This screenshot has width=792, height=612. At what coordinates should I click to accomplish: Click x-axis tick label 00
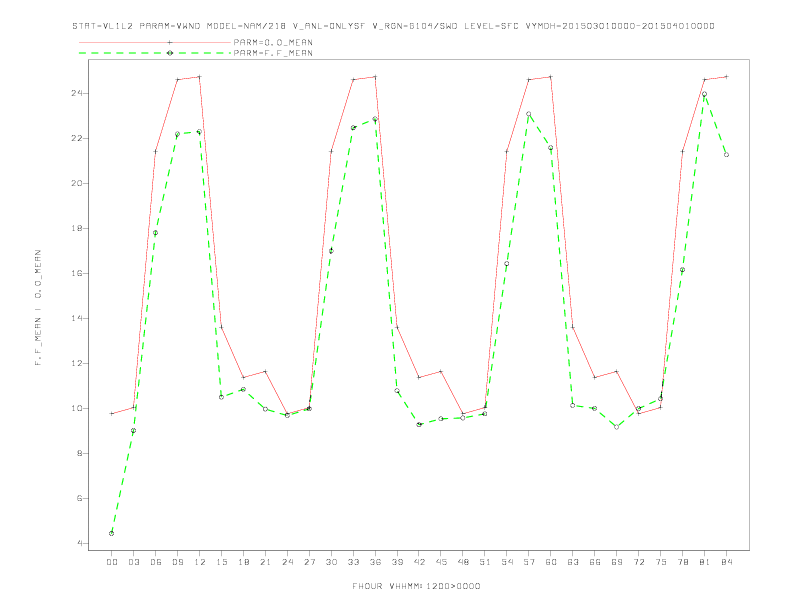(x=112, y=562)
